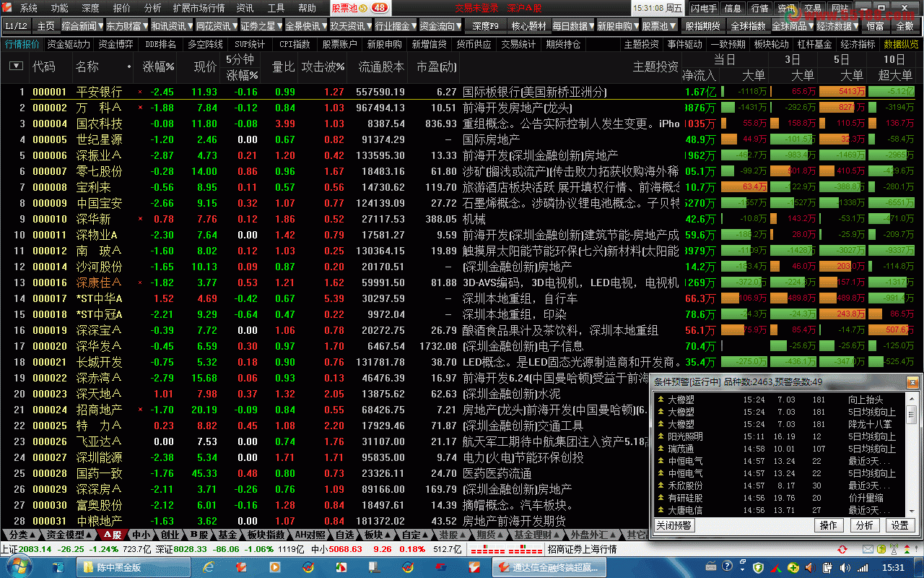Select the 创业 bottom tab

click(170, 535)
